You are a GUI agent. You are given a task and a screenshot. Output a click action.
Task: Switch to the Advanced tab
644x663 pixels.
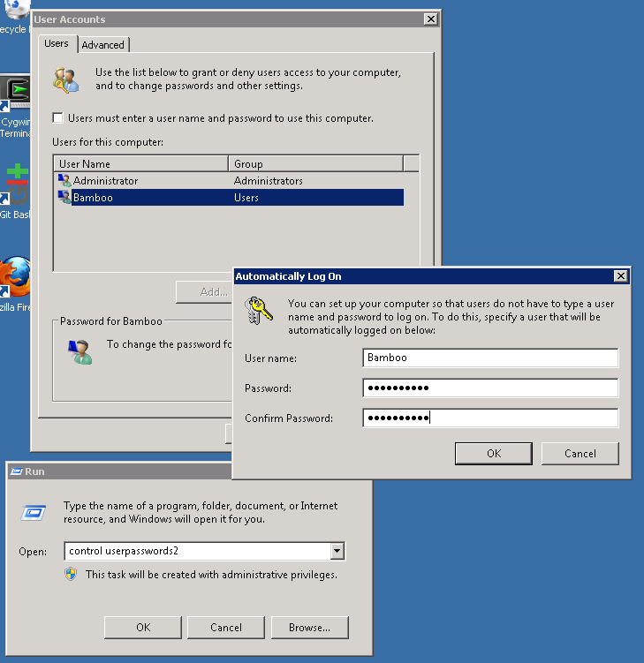coord(103,45)
